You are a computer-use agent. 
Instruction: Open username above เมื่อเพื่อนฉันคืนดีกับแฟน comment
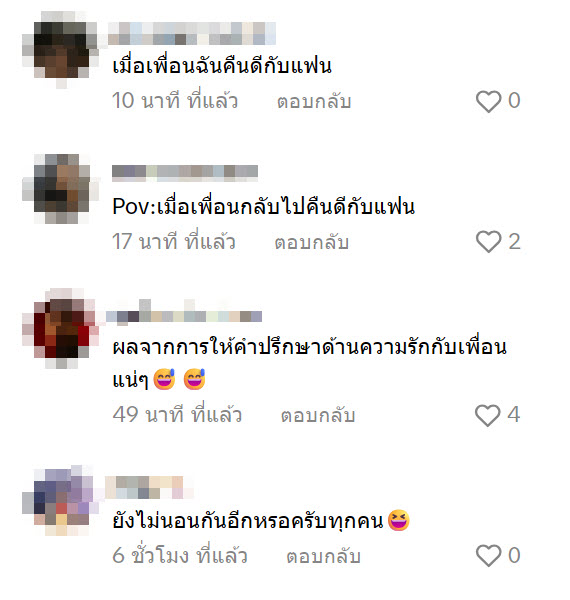192,34
